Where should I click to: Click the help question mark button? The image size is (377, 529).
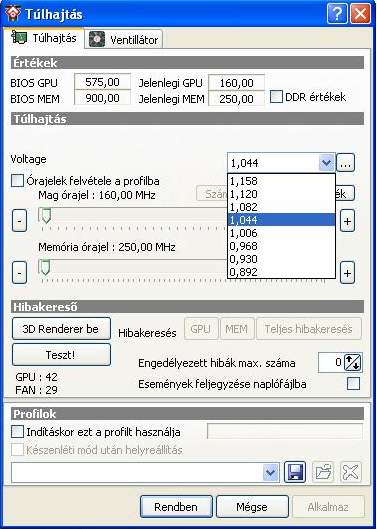[x=337, y=13]
